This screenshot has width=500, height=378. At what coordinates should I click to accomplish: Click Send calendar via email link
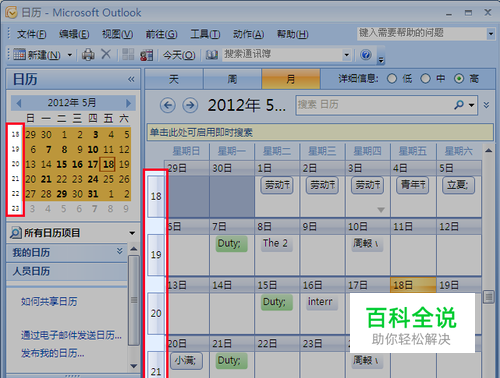(71, 335)
